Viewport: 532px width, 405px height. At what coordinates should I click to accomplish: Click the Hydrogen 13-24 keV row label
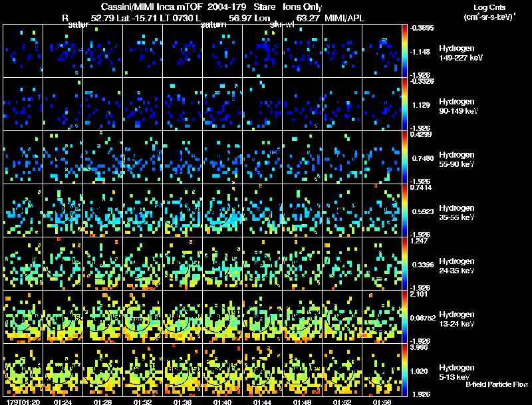(456, 318)
